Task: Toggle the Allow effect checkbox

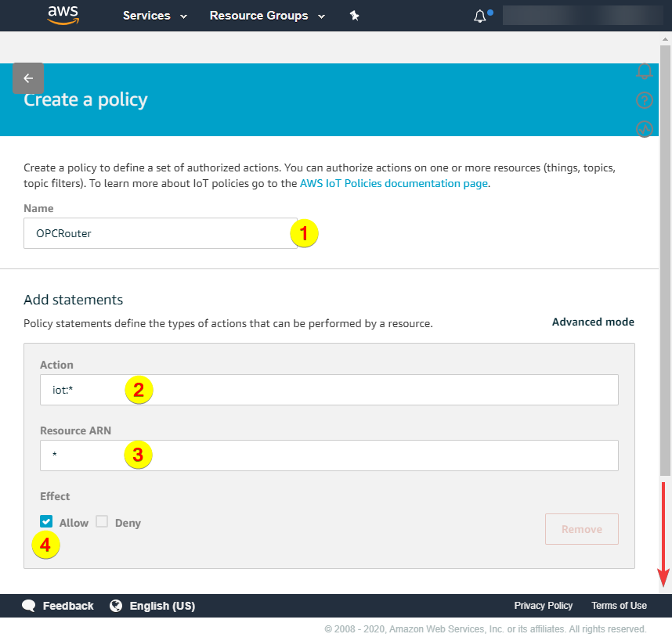Action: click(47, 521)
